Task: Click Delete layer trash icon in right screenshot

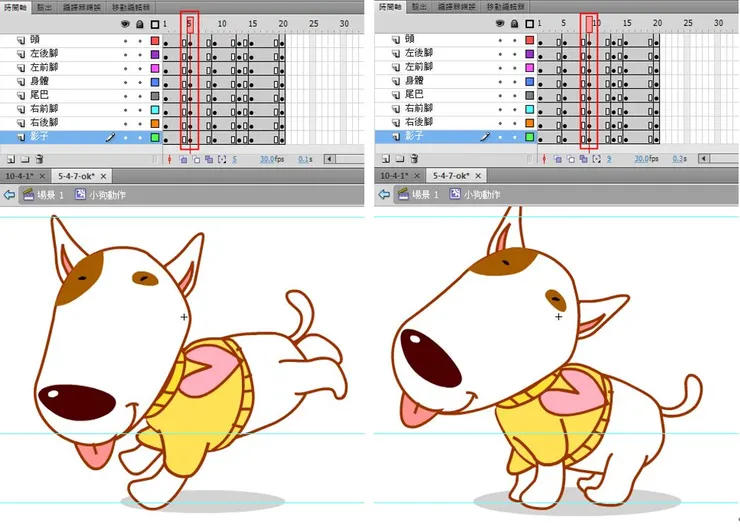Action: [414, 159]
